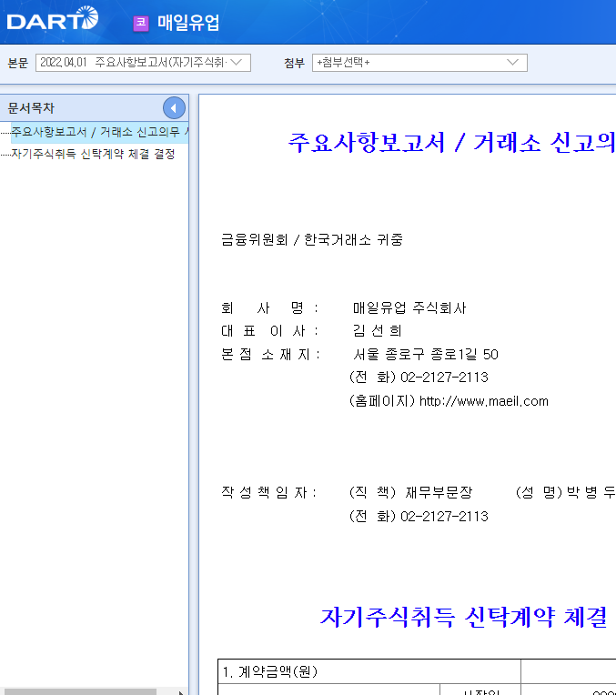Click the 금융위원회 / 한국거래소 귀중 line

(x=312, y=240)
